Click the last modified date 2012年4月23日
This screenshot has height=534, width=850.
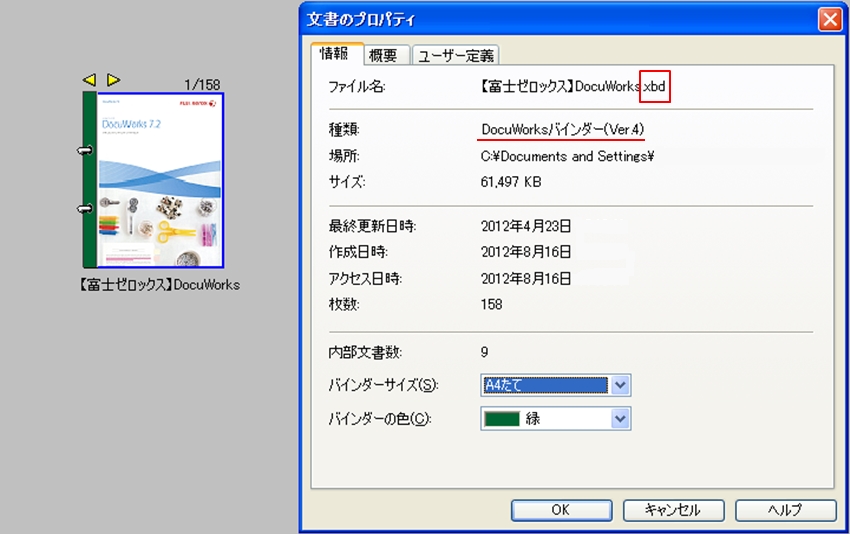coord(526,226)
